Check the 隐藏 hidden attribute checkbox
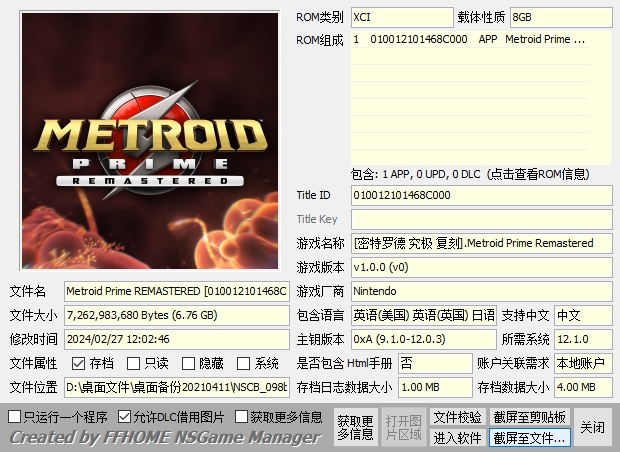Viewport: 620px width, 452px height. [188, 363]
